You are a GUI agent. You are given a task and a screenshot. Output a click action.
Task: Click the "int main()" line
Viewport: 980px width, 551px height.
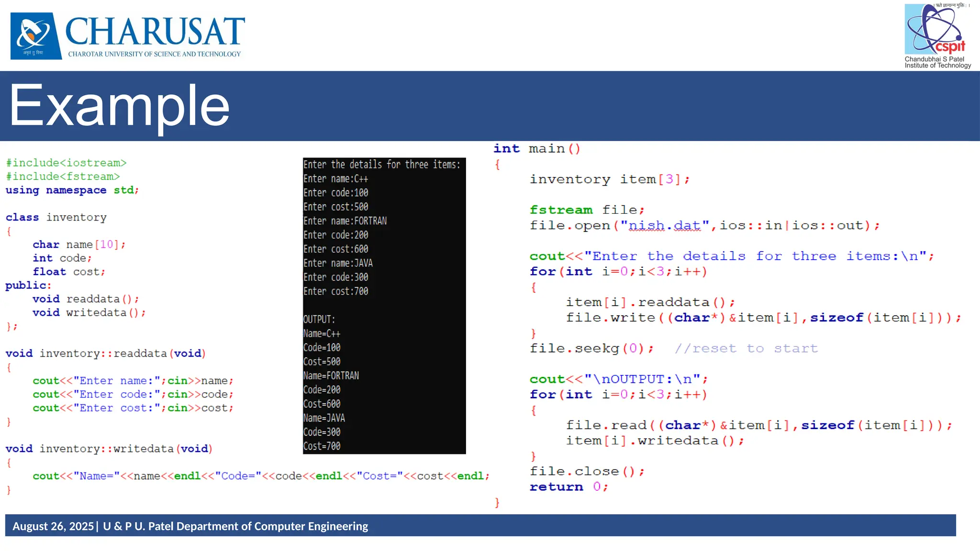[537, 149]
